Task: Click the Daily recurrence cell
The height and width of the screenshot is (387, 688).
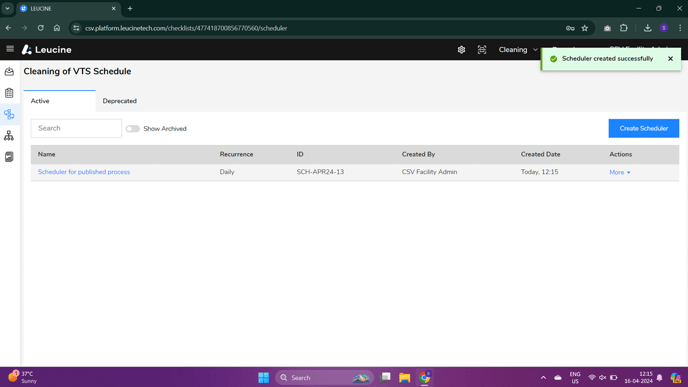Action: [x=227, y=172]
